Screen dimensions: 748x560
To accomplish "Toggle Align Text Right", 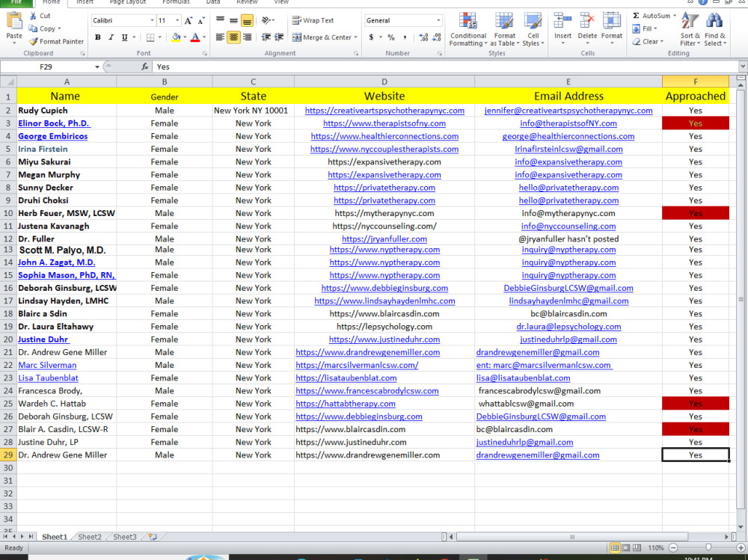I will [x=247, y=37].
